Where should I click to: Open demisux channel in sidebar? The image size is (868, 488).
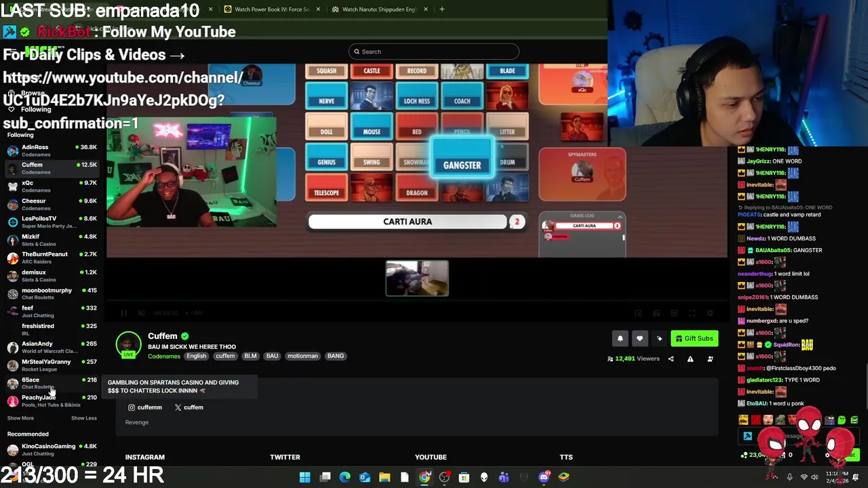[52, 276]
